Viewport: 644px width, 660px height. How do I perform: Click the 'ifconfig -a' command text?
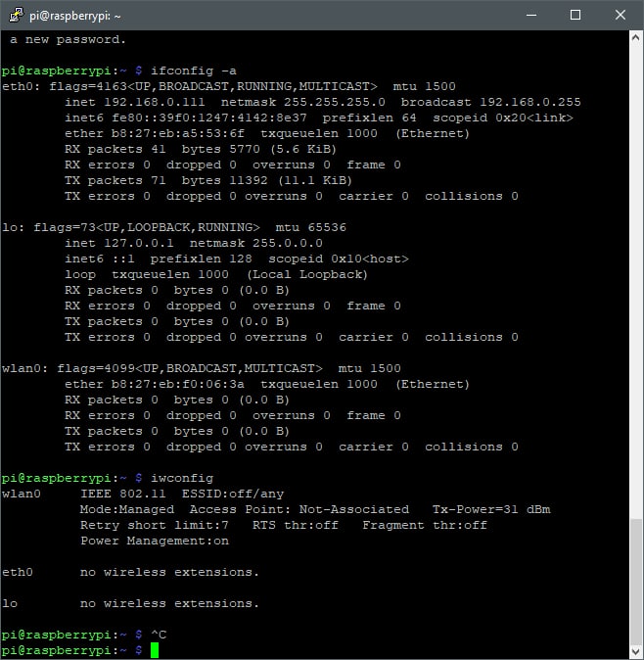[194, 71]
